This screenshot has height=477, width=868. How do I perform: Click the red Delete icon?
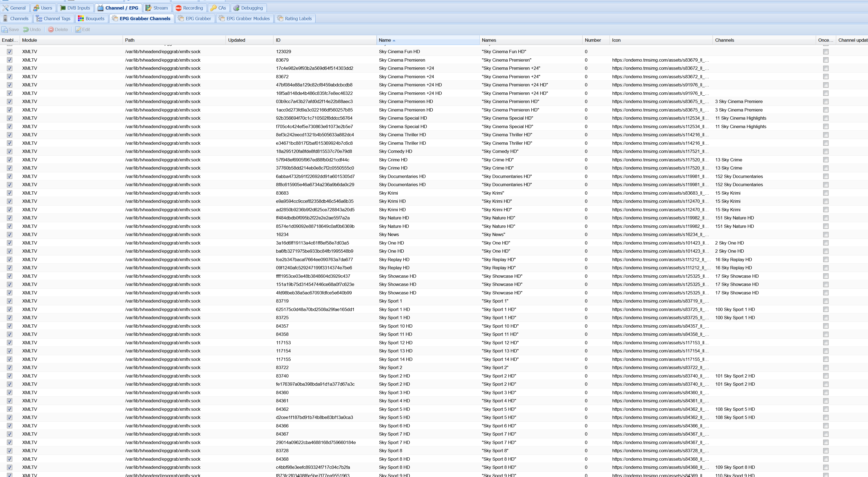[x=51, y=30]
